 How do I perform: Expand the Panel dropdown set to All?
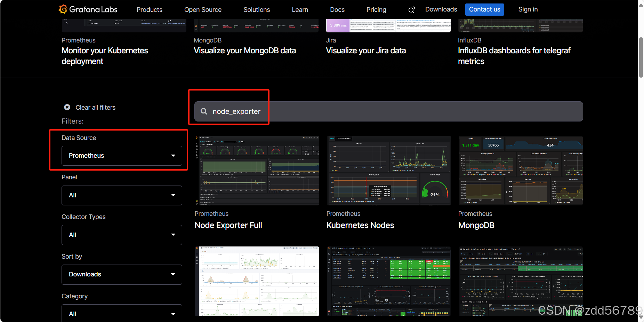122,195
